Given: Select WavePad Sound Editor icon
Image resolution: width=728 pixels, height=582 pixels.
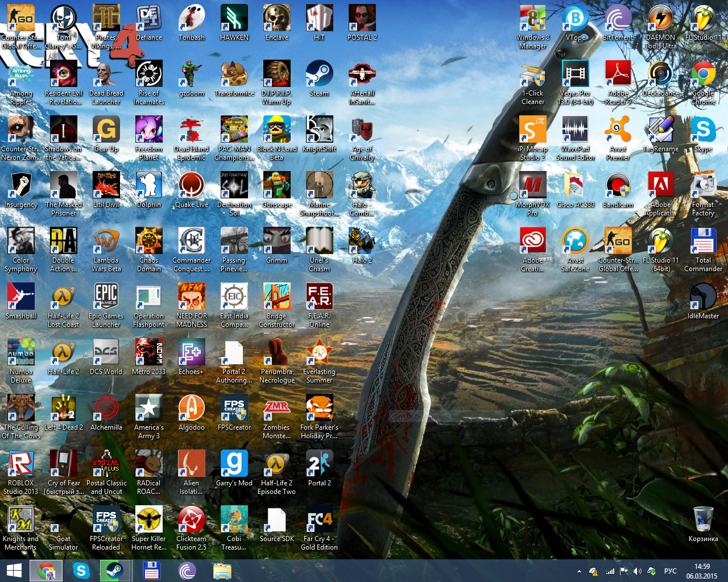Looking at the screenshot, I should pyautogui.click(x=576, y=139).
